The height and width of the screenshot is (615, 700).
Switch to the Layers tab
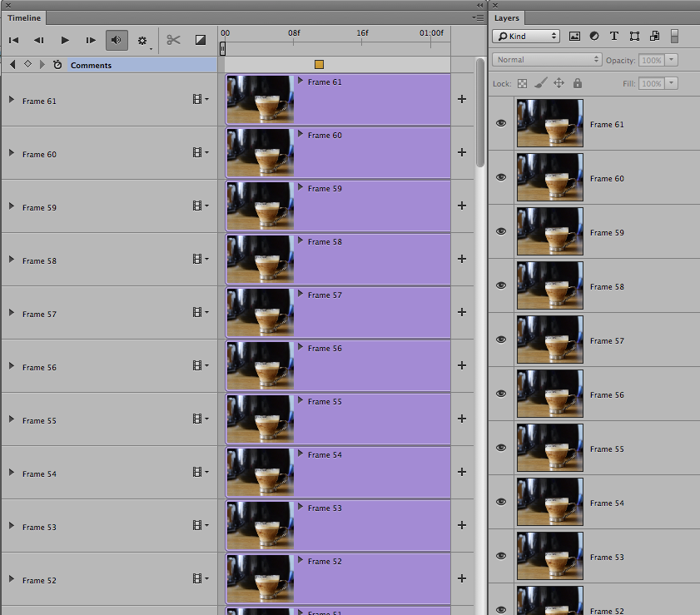pyautogui.click(x=507, y=17)
